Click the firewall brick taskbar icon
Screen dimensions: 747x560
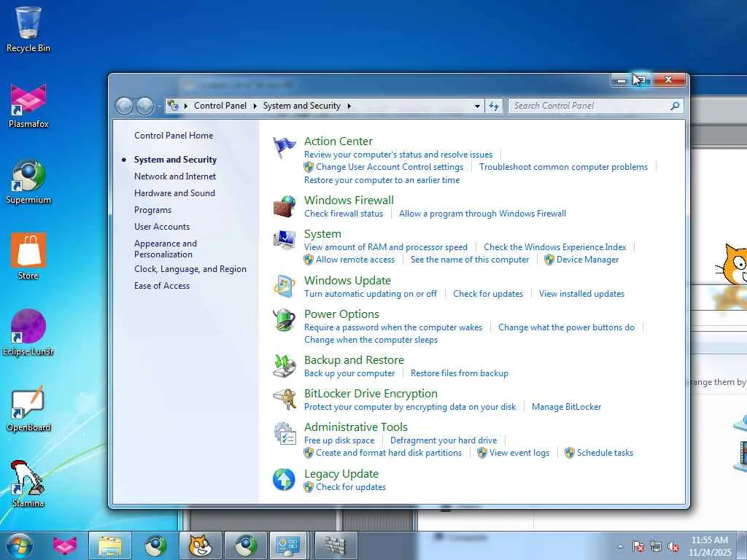336,545
